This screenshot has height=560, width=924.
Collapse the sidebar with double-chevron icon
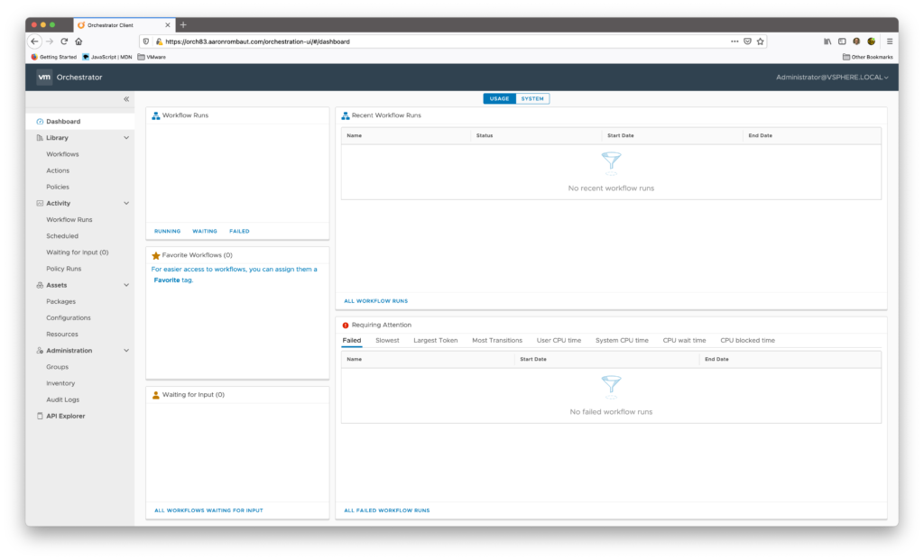tap(126, 99)
